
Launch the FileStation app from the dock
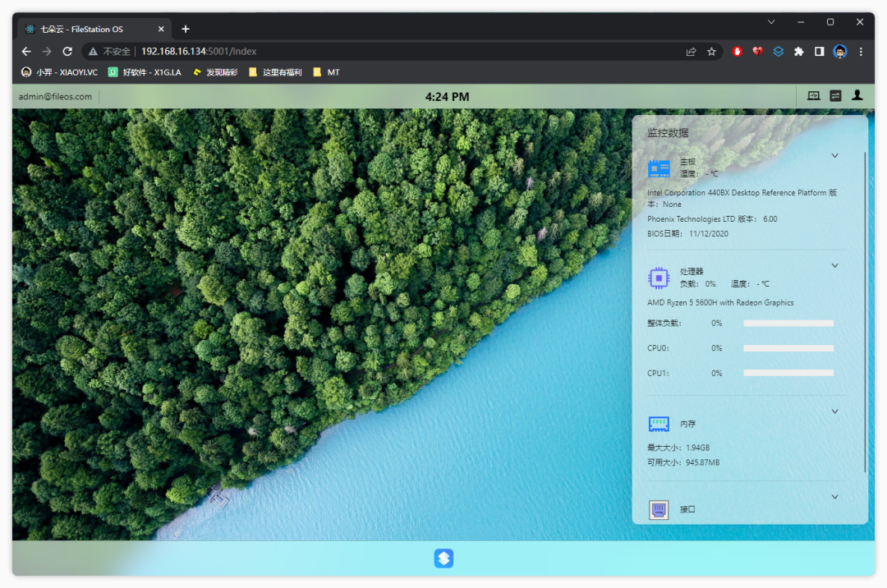(443, 558)
